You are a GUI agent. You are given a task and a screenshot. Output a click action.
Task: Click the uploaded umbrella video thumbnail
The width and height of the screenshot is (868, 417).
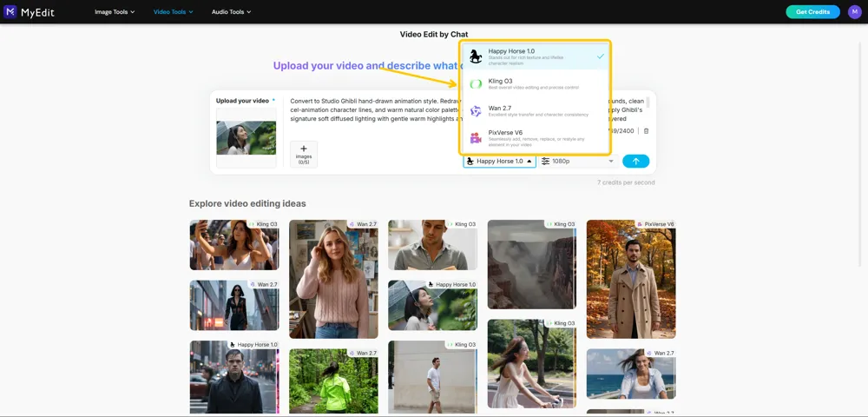(246, 138)
